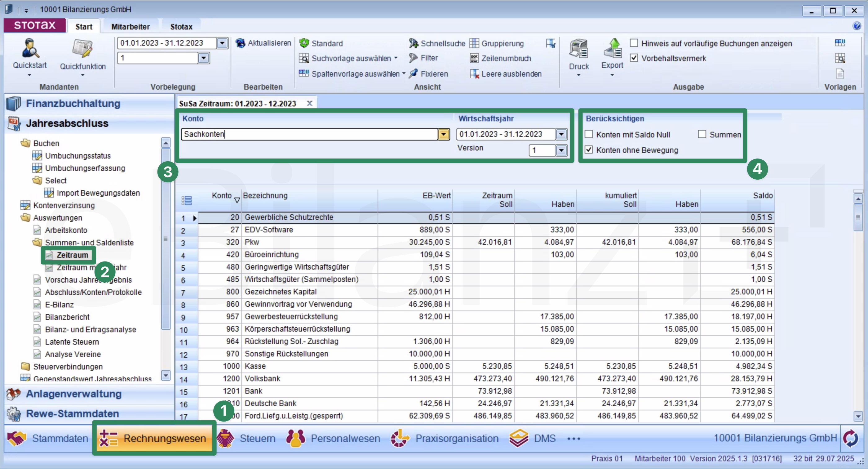Click scroll-up arrow of navigation tree scrollbar
This screenshot has width=868, height=469.
[166, 143]
